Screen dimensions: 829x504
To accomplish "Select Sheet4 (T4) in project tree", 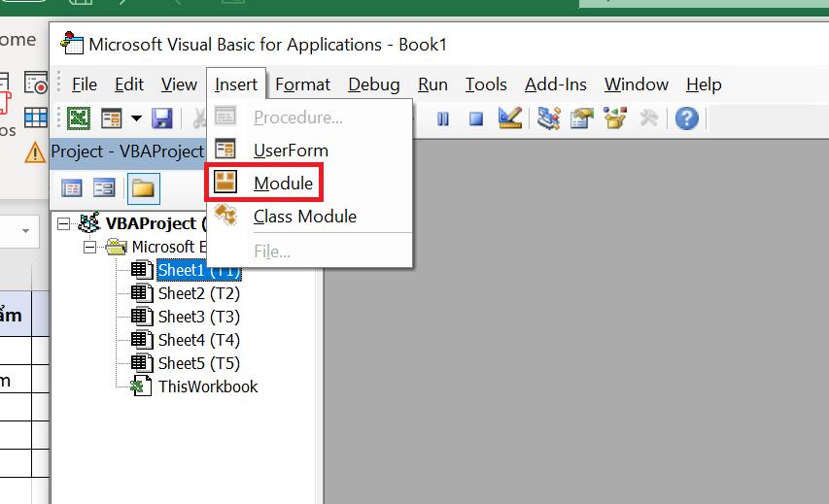I will tap(199, 340).
